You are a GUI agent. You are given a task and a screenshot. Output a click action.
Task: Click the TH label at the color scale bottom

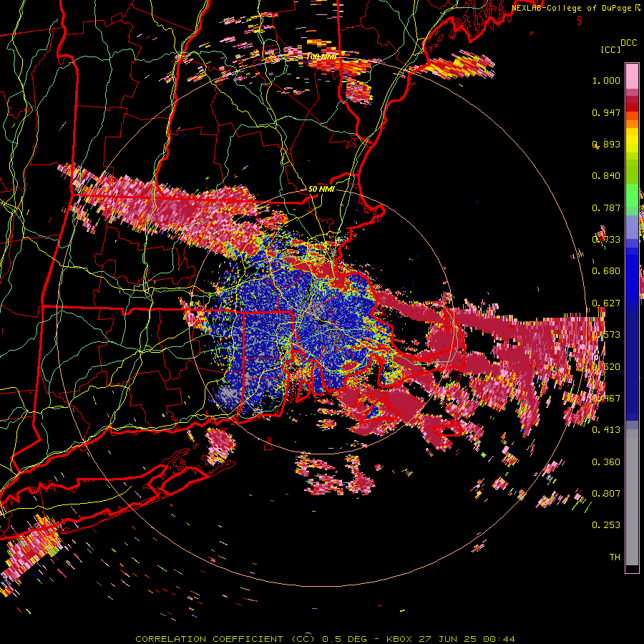click(x=615, y=557)
